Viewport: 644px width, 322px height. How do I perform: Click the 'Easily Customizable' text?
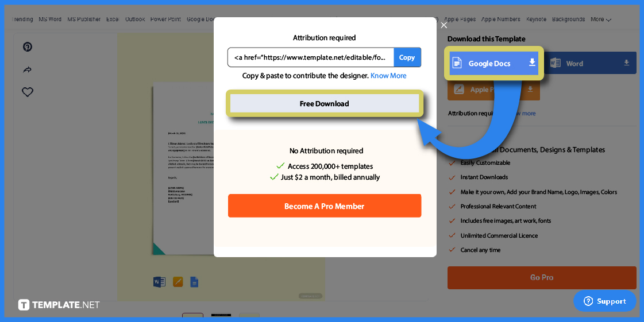click(485, 163)
